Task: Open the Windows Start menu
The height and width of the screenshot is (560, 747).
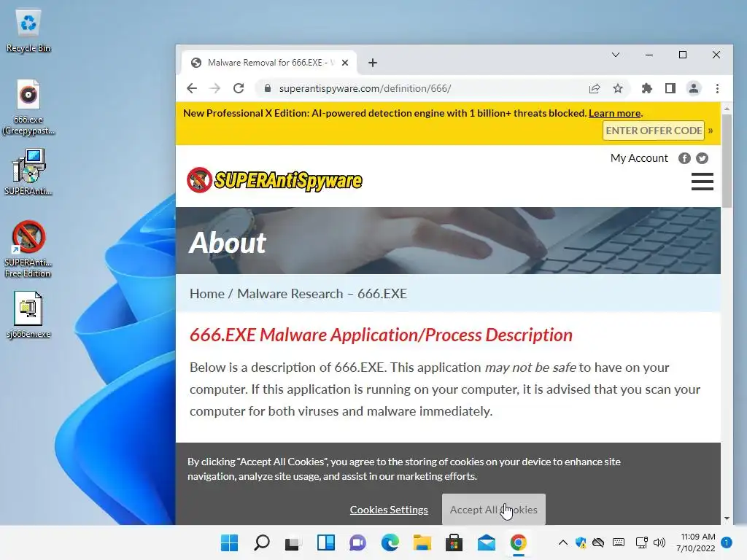Action: click(x=229, y=542)
